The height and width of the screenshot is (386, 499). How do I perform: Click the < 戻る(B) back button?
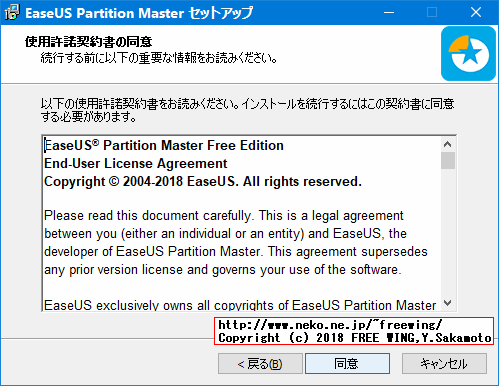[260, 363]
